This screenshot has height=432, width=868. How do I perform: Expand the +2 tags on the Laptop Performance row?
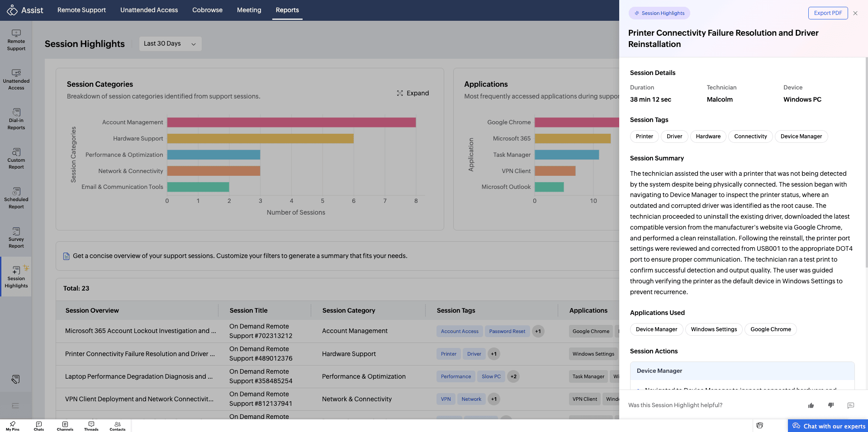tap(513, 376)
